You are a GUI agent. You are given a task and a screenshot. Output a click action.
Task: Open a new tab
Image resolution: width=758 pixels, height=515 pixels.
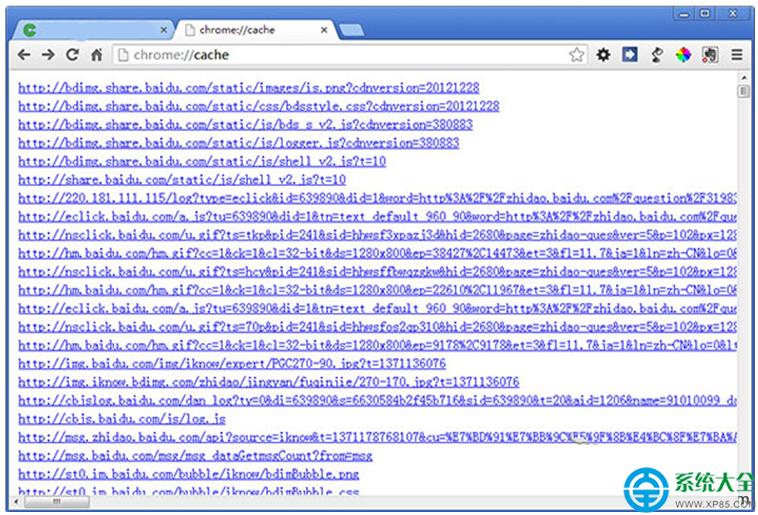[x=351, y=30]
